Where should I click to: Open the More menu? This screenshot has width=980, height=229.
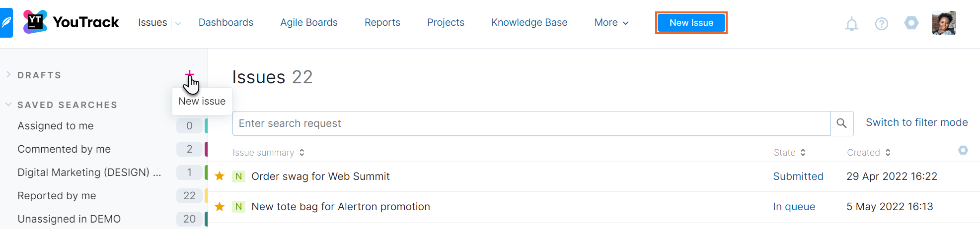[x=611, y=23]
